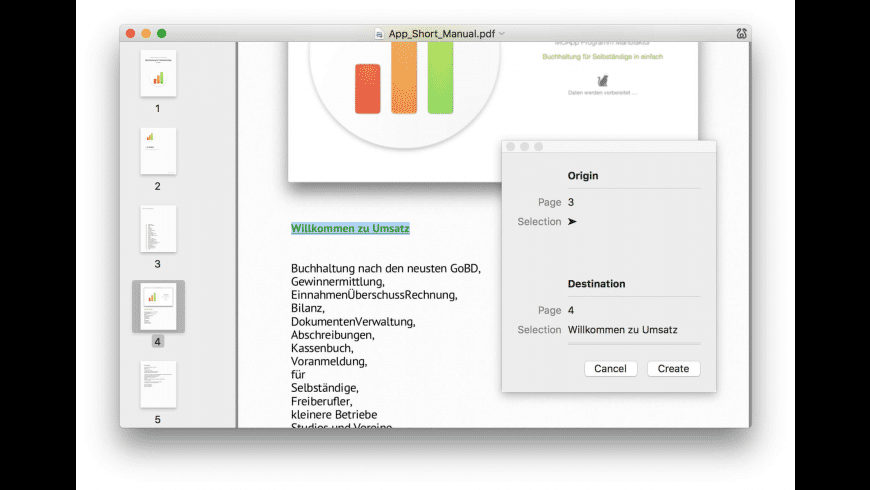Open page 3 thumbnail in sidebar
The width and height of the screenshot is (870, 490).
(158, 229)
